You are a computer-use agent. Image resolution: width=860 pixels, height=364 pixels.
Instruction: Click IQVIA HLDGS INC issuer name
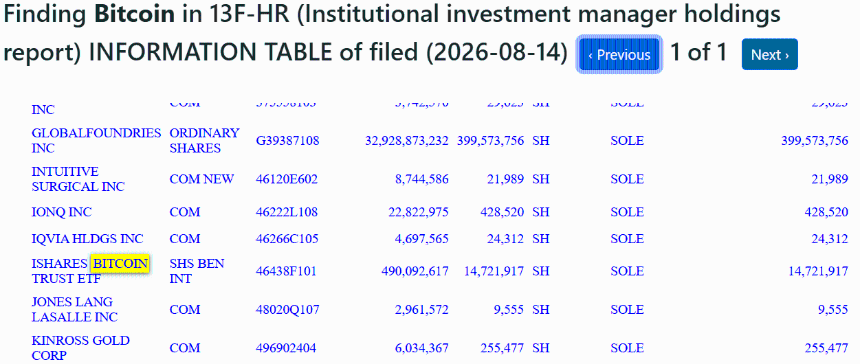[87, 239]
